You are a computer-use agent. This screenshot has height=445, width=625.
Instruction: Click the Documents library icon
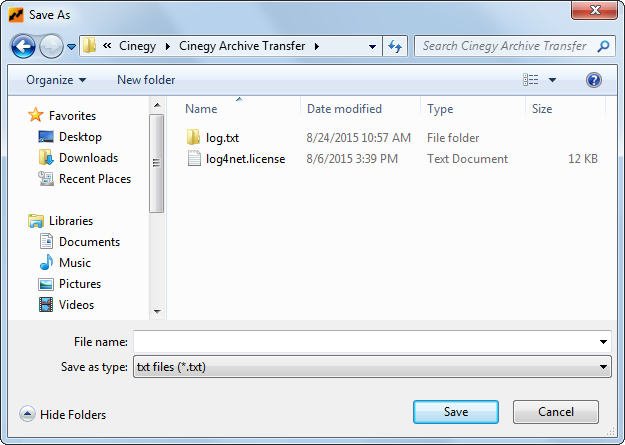pyautogui.click(x=46, y=241)
